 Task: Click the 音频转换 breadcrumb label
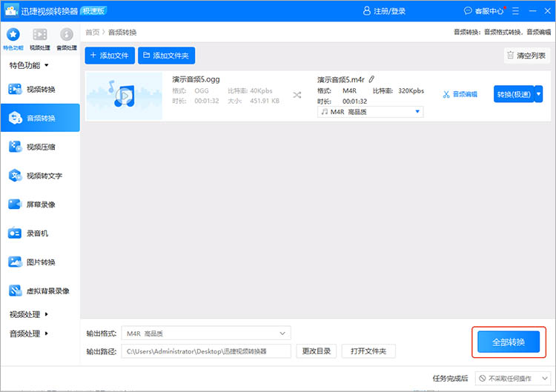(x=122, y=33)
